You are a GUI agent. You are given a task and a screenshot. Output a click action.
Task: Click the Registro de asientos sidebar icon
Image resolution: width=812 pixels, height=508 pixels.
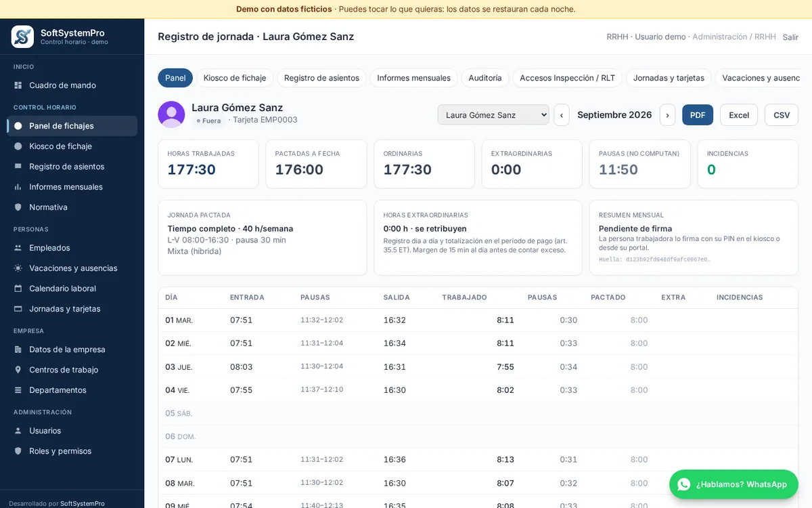point(18,167)
